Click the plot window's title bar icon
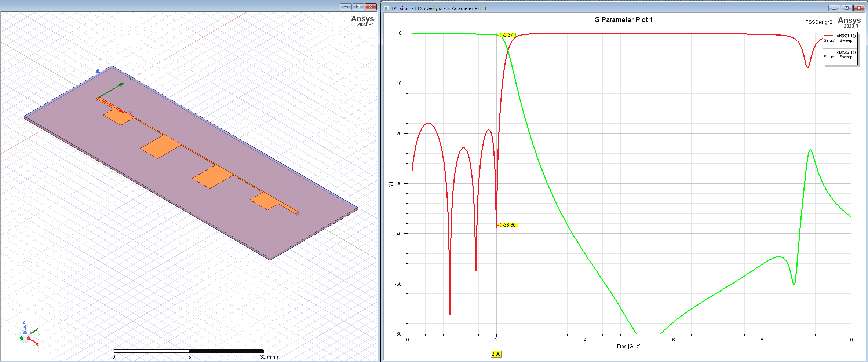Screen dimensions: 868x362 pos(387,8)
